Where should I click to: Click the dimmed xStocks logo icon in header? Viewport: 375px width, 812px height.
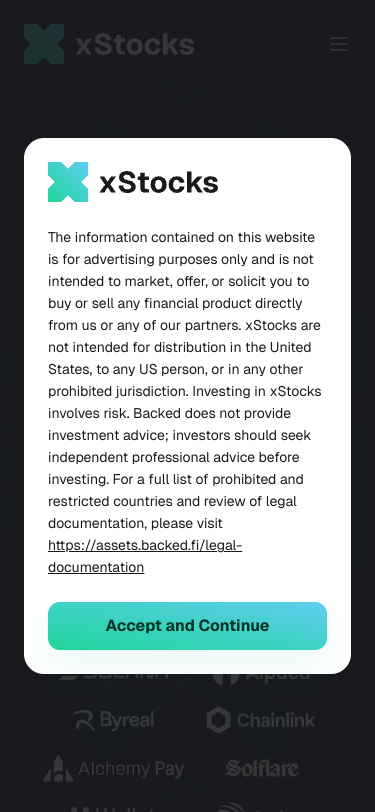(x=44, y=44)
